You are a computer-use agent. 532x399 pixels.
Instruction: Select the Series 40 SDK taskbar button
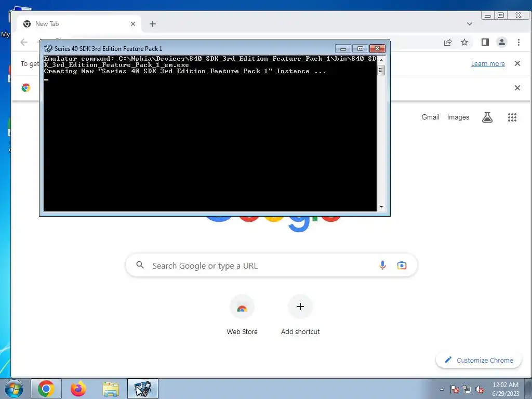(x=143, y=389)
